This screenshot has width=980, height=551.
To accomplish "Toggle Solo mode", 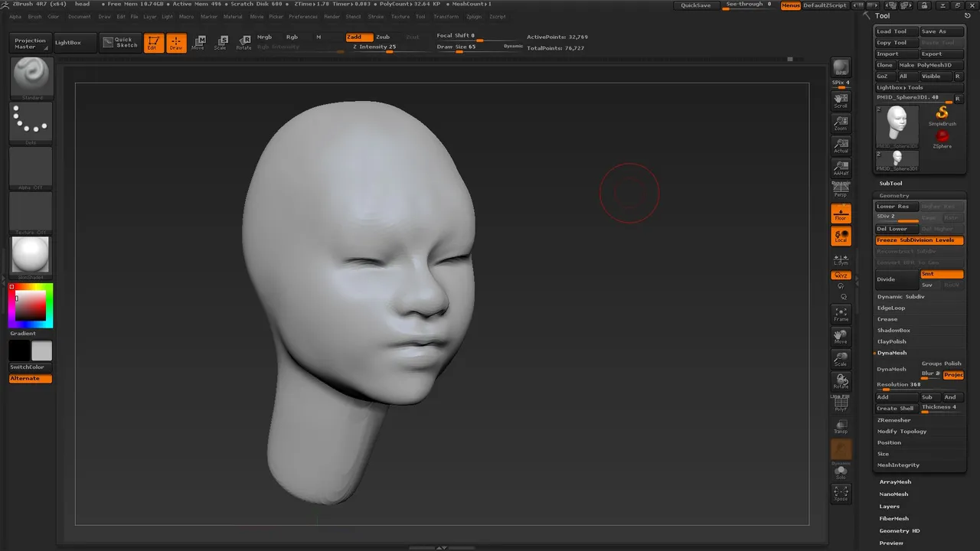I will click(841, 471).
